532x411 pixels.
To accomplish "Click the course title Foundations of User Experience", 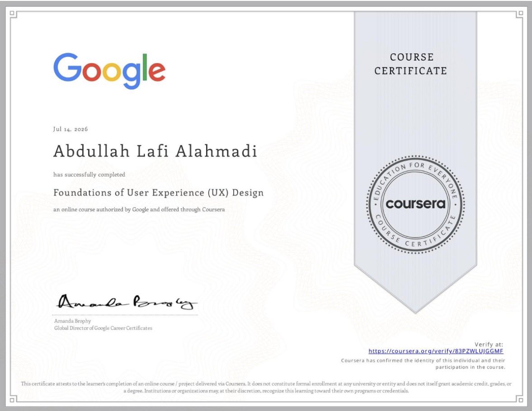I will pyautogui.click(x=159, y=192).
